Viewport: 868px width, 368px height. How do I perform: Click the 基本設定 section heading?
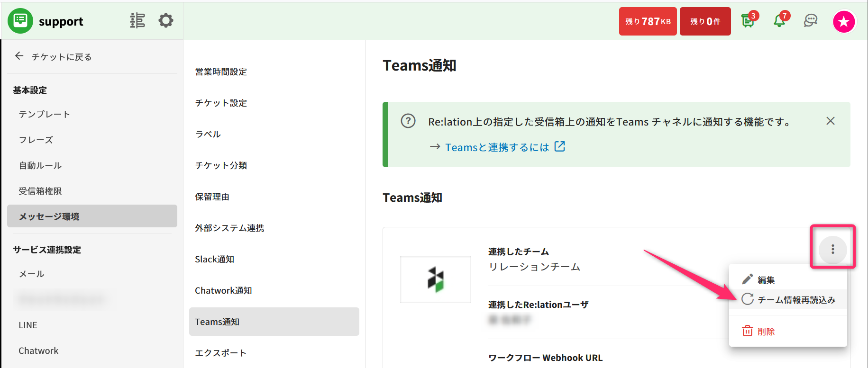(x=30, y=90)
